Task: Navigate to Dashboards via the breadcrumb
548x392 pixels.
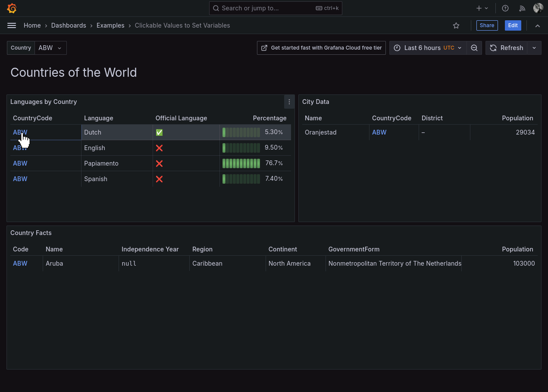Action: pyautogui.click(x=69, y=25)
